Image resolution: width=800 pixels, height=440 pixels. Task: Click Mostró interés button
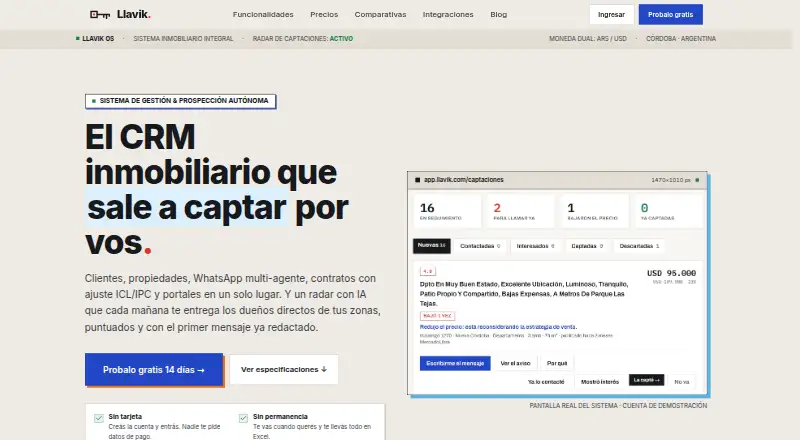[x=599, y=381]
